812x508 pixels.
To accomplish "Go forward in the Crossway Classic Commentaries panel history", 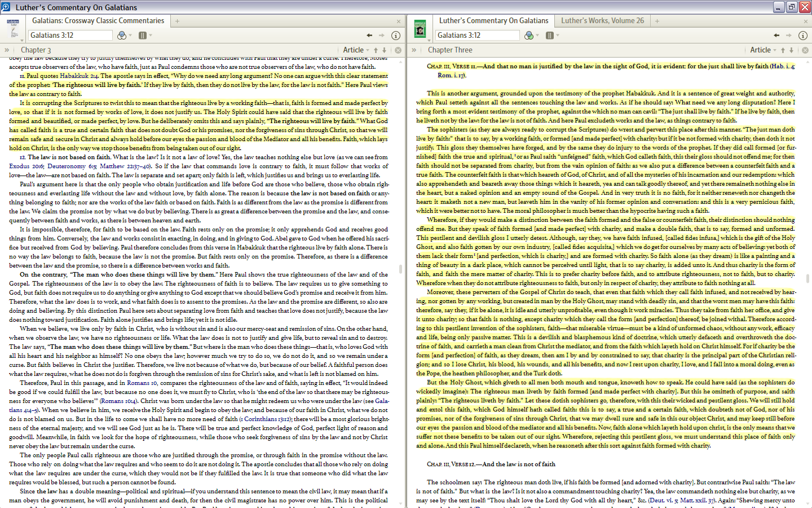I will coord(382,35).
